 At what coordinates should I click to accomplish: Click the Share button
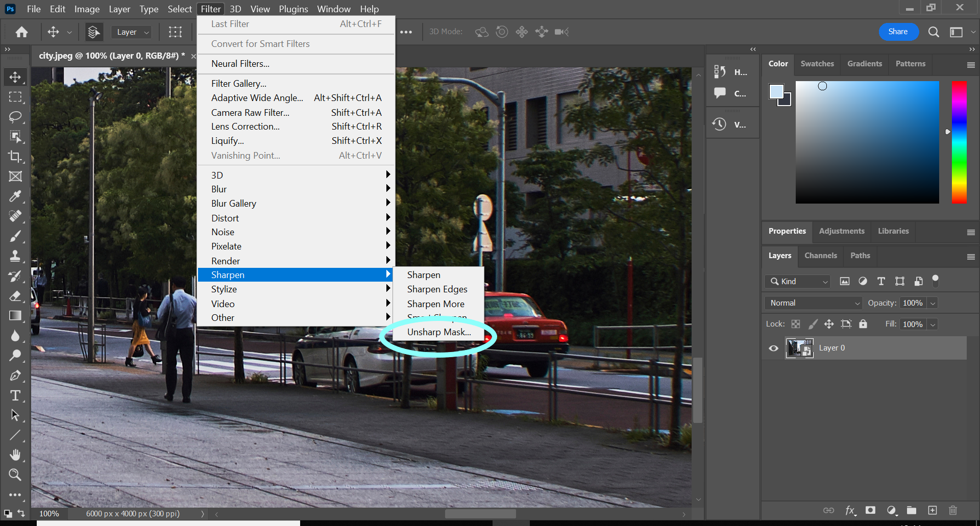[898, 32]
